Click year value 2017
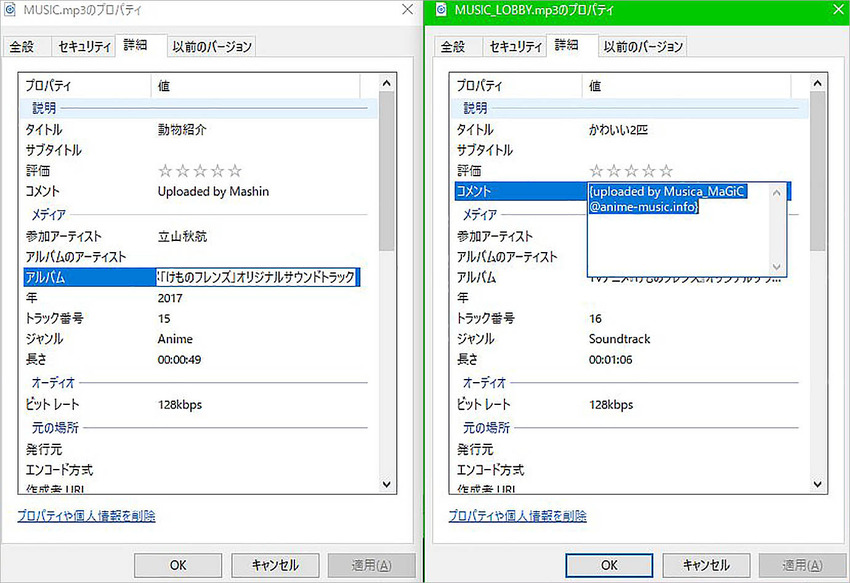 pyautogui.click(x=170, y=298)
